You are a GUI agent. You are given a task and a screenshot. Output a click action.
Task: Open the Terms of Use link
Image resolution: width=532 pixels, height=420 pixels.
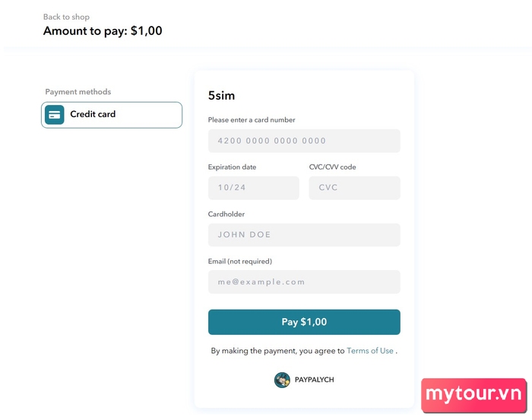(370, 351)
